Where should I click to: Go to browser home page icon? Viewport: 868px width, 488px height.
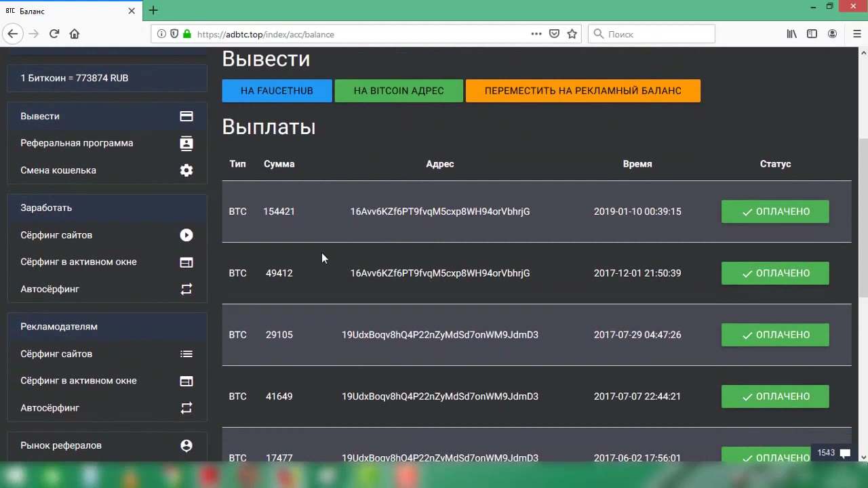point(75,34)
